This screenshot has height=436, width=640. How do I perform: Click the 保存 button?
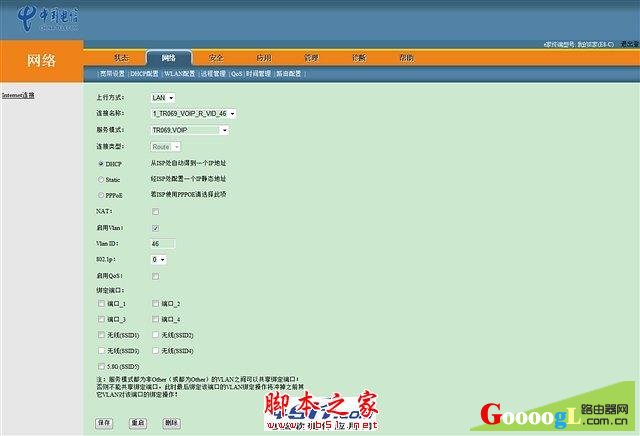coord(105,423)
